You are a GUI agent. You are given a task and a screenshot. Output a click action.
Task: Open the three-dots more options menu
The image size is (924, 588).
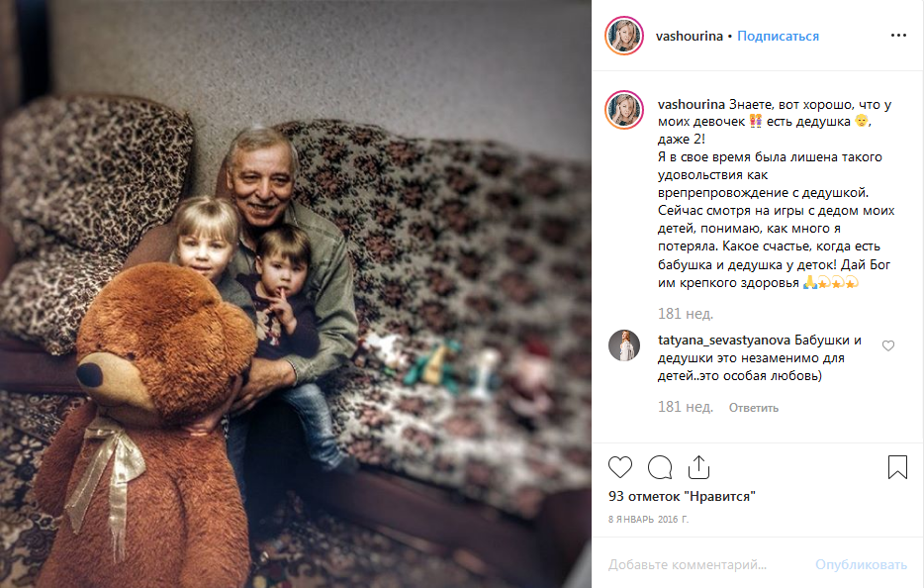click(898, 36)
